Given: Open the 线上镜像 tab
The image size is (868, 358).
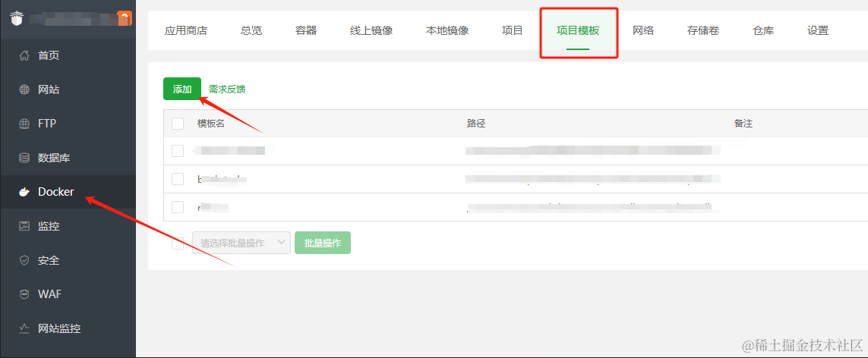Looking at the screenshot, I should click(371, 30).
